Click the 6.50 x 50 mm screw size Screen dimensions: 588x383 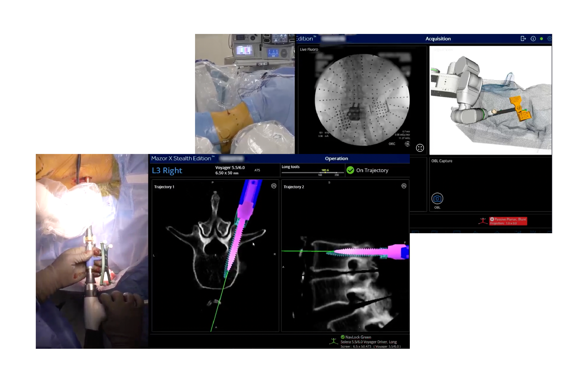[x=227, y=173]
